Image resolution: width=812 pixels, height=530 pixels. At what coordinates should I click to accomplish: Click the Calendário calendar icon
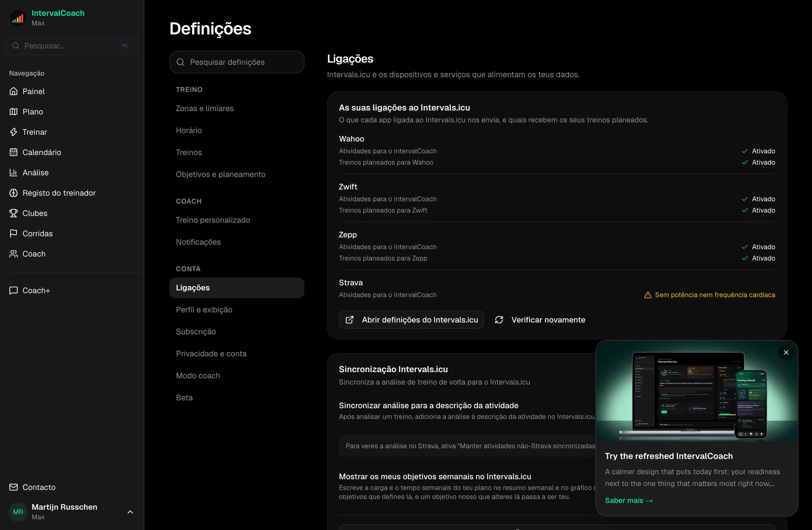pyautogui.click(x=13, y=152)
